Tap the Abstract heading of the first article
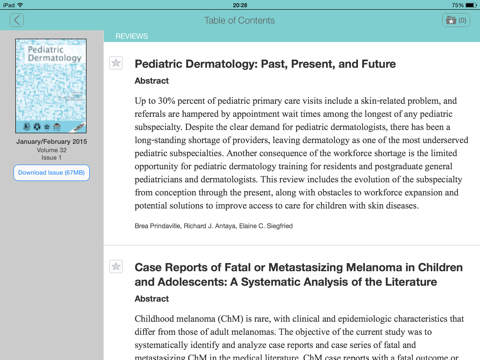The width and height of the screenshot is (480, 360). click(152, 81)
